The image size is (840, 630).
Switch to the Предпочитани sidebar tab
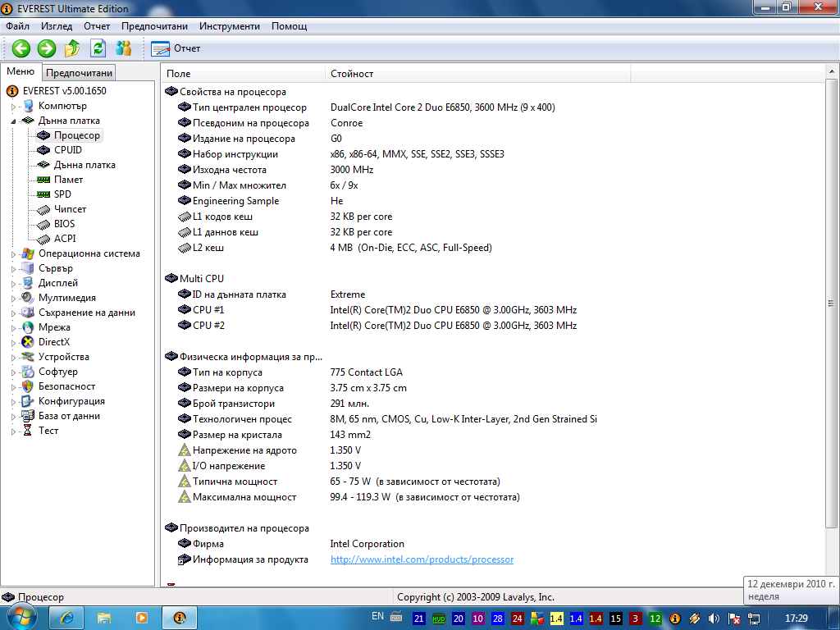[x=79, y=73]
